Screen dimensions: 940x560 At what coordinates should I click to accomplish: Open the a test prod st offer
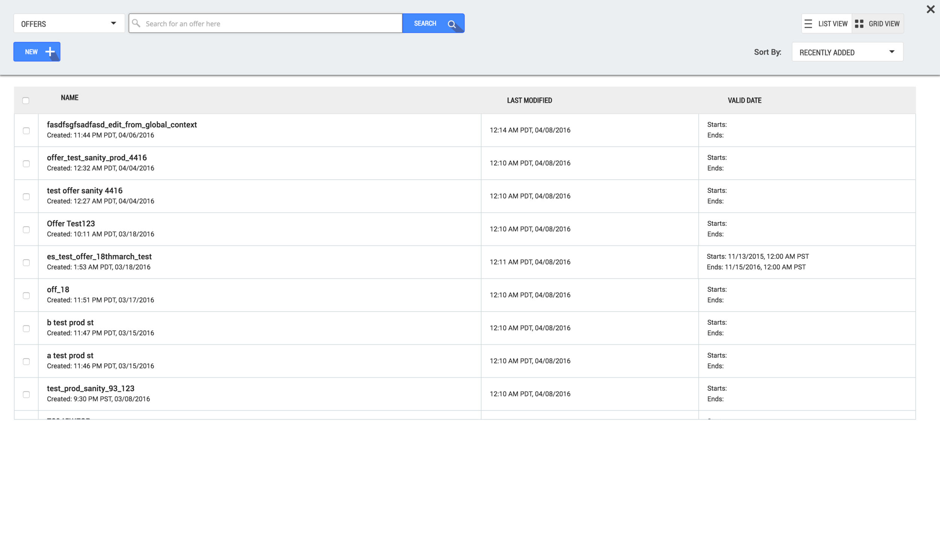[70, 356]
